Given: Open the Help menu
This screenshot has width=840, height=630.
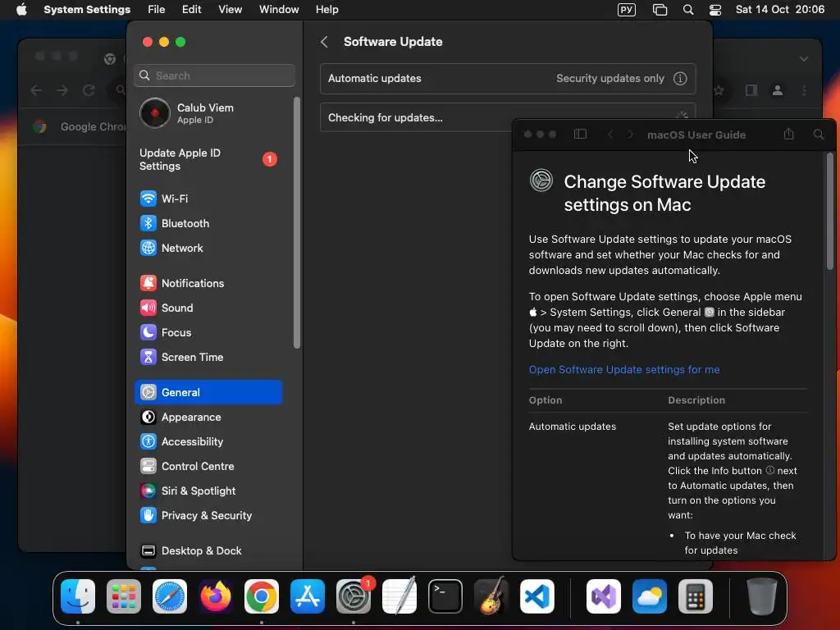Looking at the screenshot, I should pos(326,10).
